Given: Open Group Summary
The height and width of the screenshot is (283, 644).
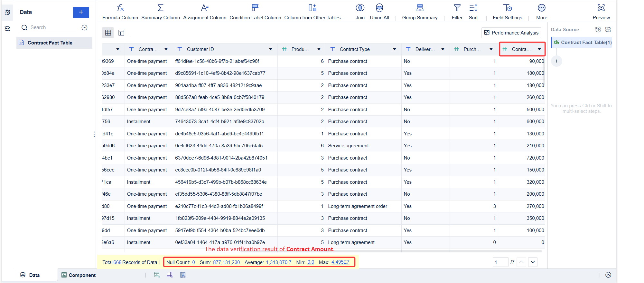Looking at the screenshot, I should point(420,12).
